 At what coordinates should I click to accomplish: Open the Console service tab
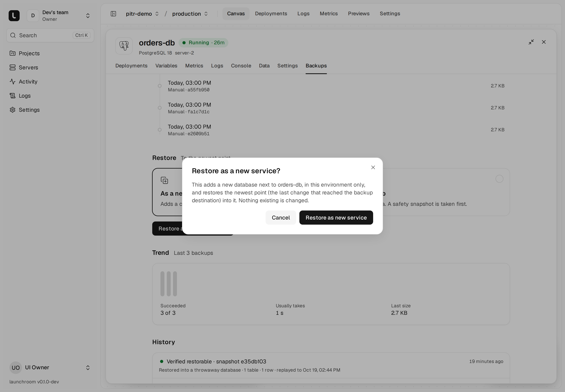(x=241, y=66)
